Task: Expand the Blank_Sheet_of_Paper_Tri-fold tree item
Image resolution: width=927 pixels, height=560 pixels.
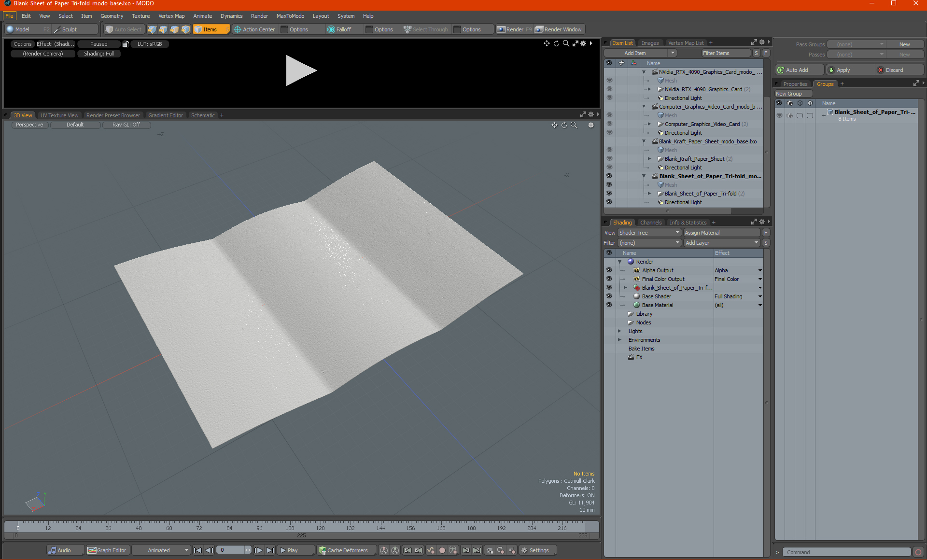Action: [651, 193]
